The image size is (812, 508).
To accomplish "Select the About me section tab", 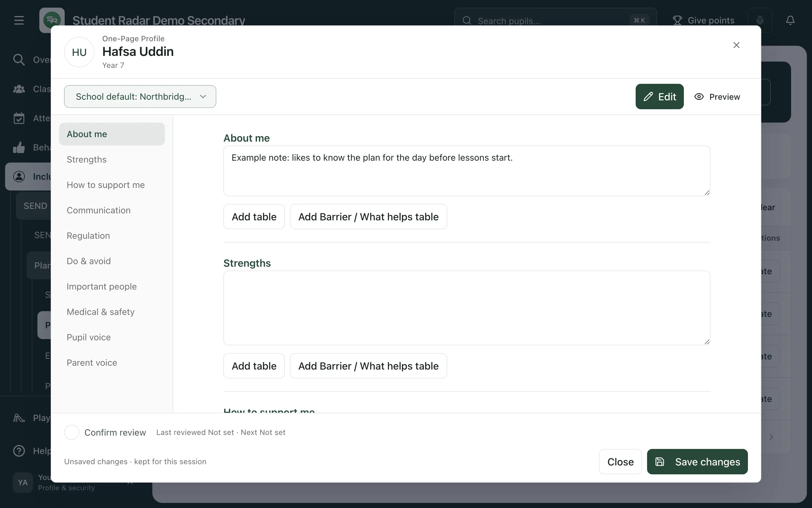I will tap(112, 134).
